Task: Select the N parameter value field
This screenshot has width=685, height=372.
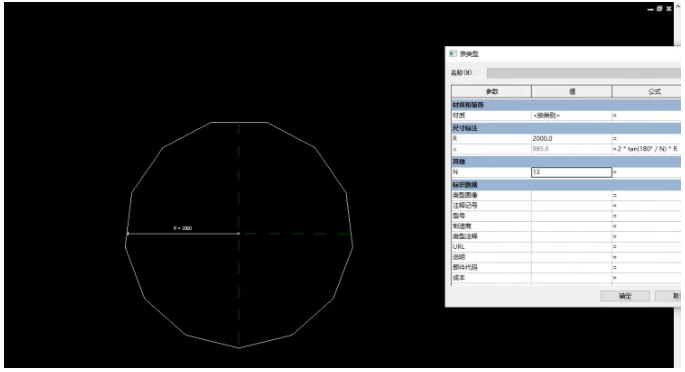Action: [571, 172]
